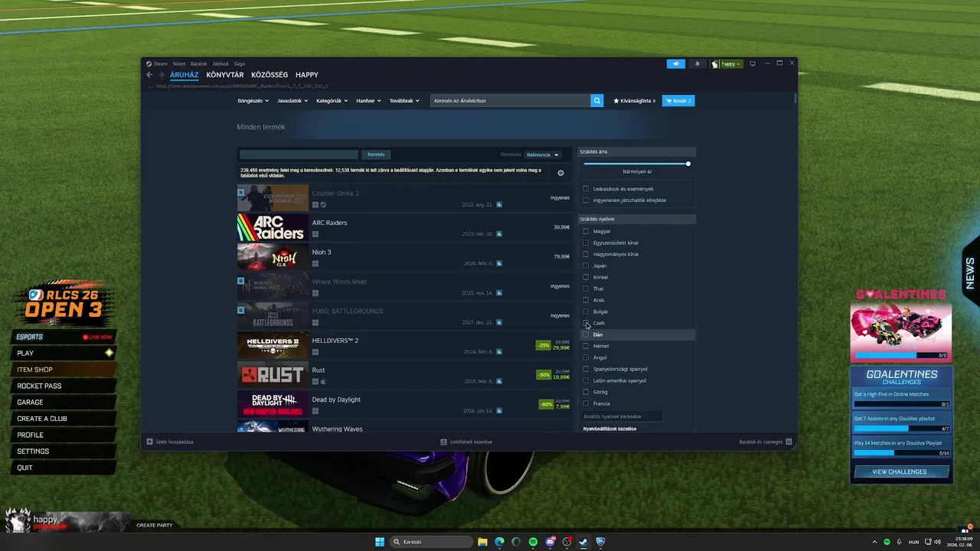Screen dimensions: 980x551
Task: Click the Nyelvbeállítások kezelése link
Action: [x=609, y=429]
